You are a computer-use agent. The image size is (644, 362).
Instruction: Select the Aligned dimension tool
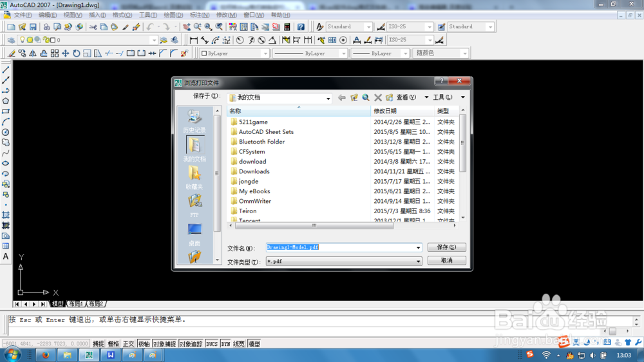point(205,40)
